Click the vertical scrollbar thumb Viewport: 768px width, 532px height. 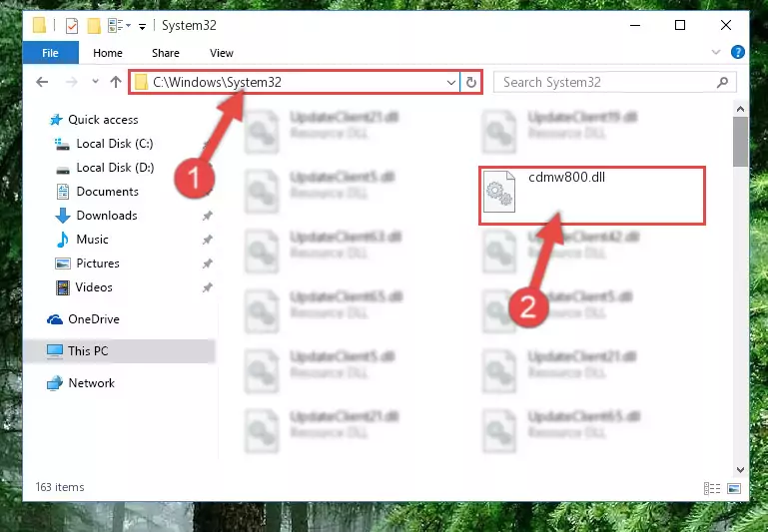click(741, 142)
